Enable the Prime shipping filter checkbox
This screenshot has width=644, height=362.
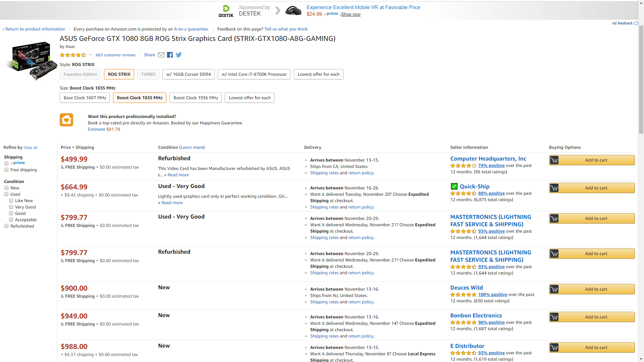(6, 163)
